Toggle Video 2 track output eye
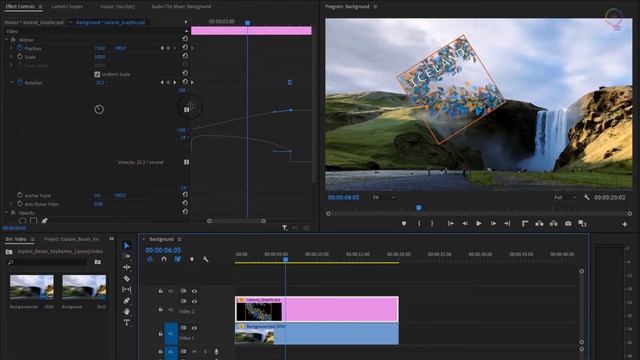This screenshot has height=360, width=640. click(x=194, y=301)
